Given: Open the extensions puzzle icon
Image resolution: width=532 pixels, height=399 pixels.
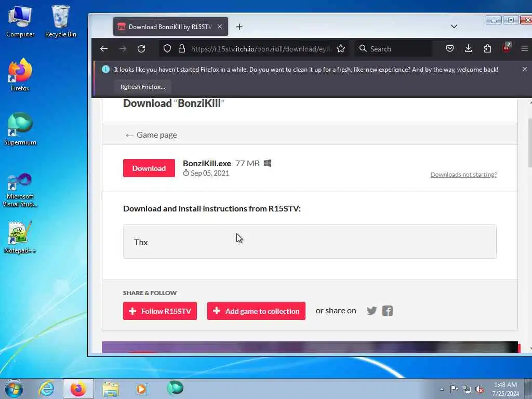Looking at the screenshot, I should point(487,48).
